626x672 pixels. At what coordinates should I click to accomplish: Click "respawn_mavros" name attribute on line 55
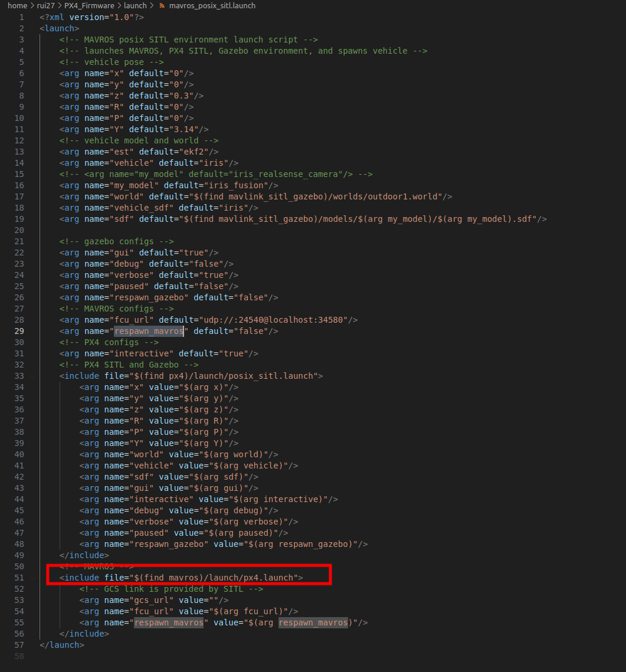coord(169,622)
